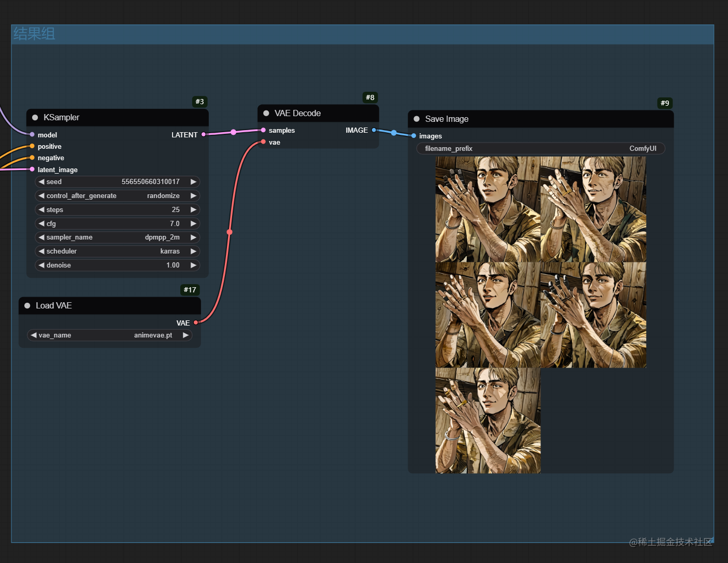This screenshot has width=728, height=563.
Task: Select previous scheduler option
Action: click(x=41, y=251)
